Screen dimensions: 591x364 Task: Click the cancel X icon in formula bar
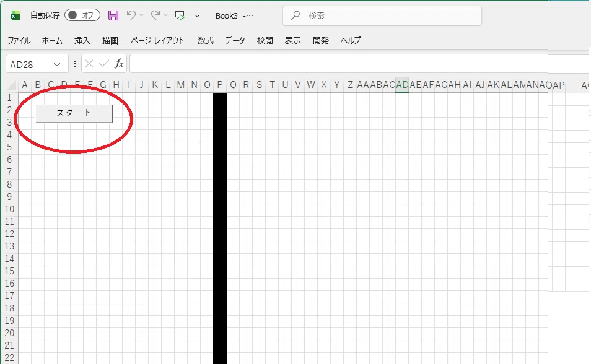tap(89, 64)
